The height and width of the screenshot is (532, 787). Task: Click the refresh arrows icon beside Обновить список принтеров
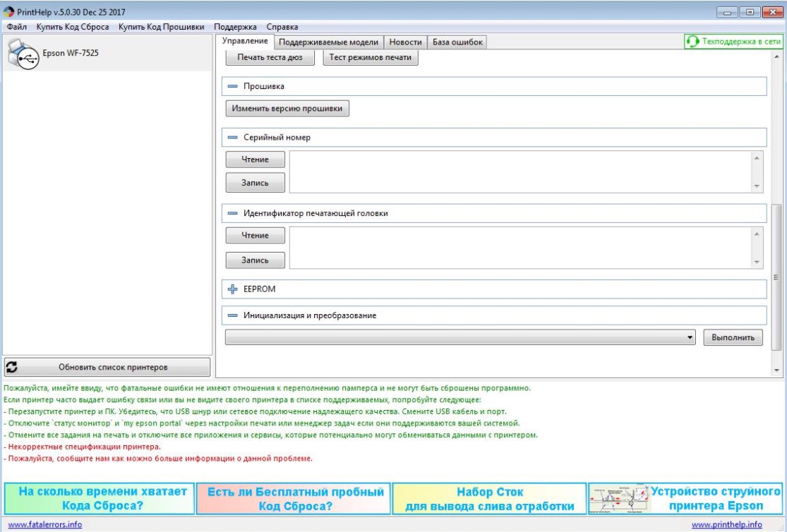point(11,368)
